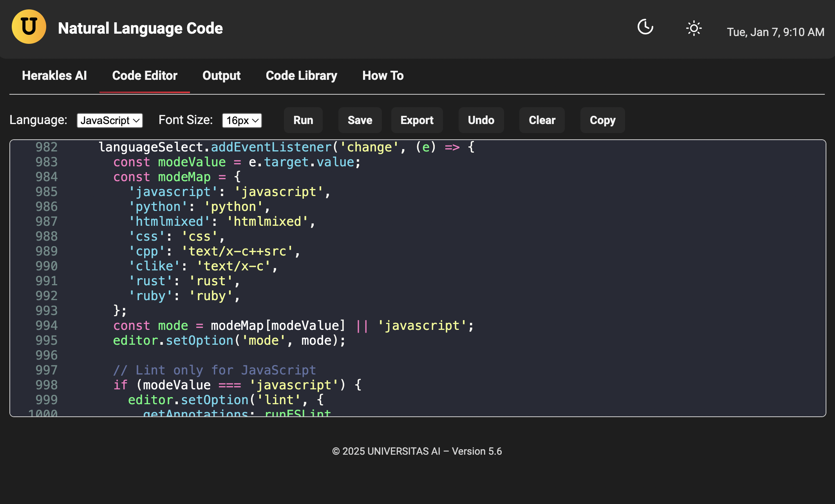The image size is (835, 504).
Task: Click the yellow U logo icon
Action: tap(29, 27)
